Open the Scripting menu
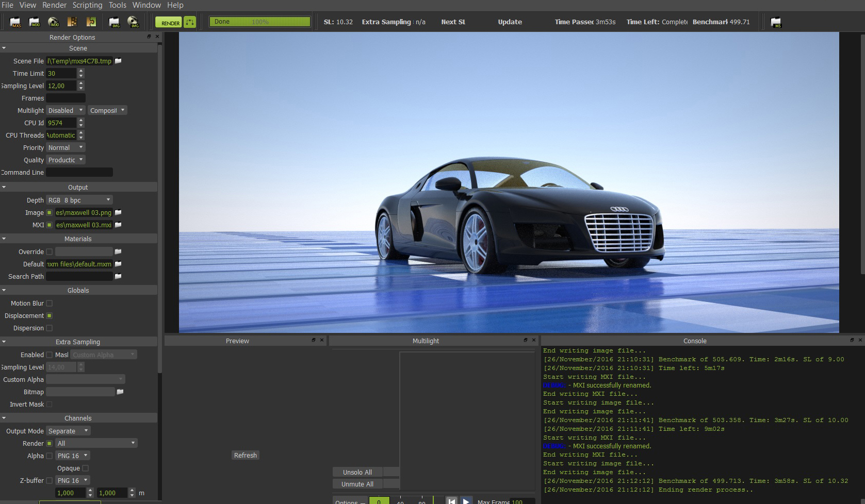Image resolution: width=865 pixels, height=504 pixels. [87, 5]
